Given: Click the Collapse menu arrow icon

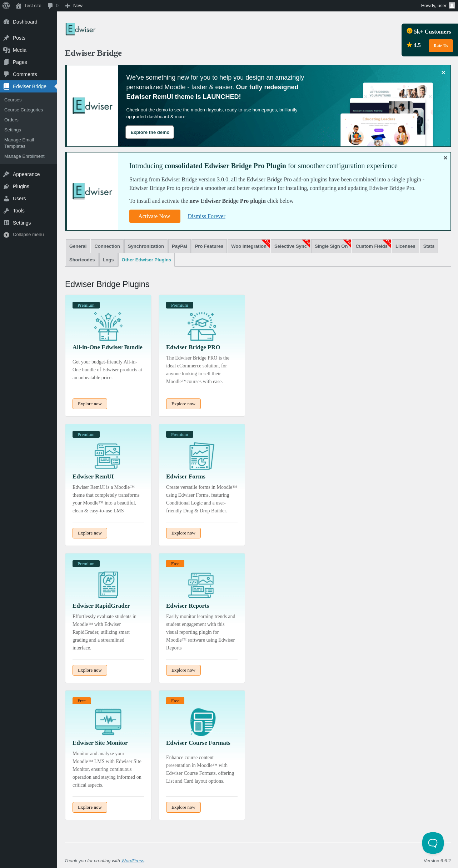Looking at the screenshot, I should pyautogui.click(x=6, y=235).
